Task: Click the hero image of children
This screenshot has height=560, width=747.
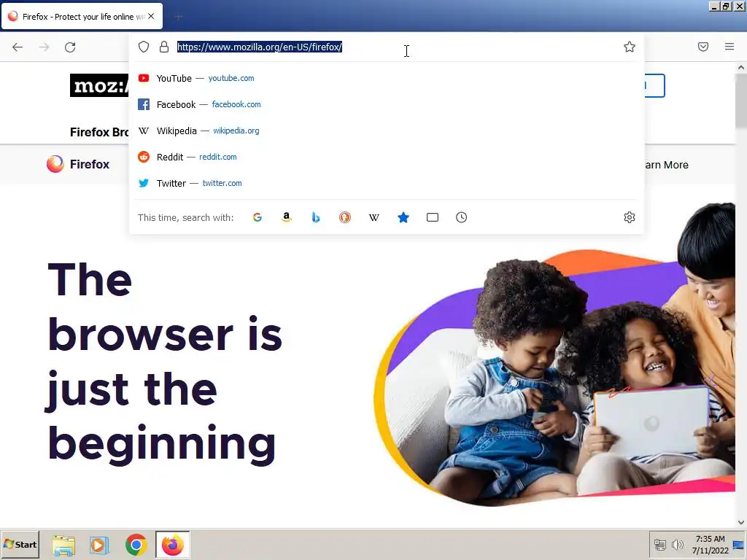Action: coord(554,354)
